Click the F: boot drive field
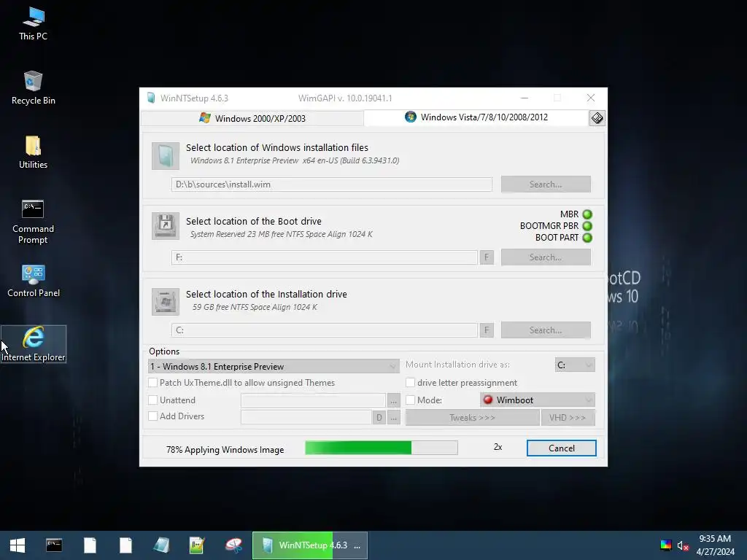Screen dimensions: 747x560 pyautogui.click(x=325, y=257)
